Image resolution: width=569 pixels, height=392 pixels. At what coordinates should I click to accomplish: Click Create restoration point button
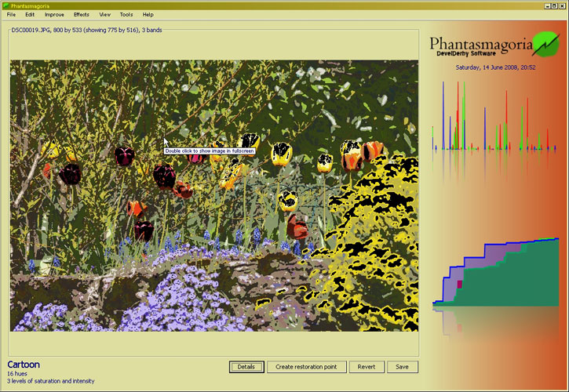coord(307,367)
